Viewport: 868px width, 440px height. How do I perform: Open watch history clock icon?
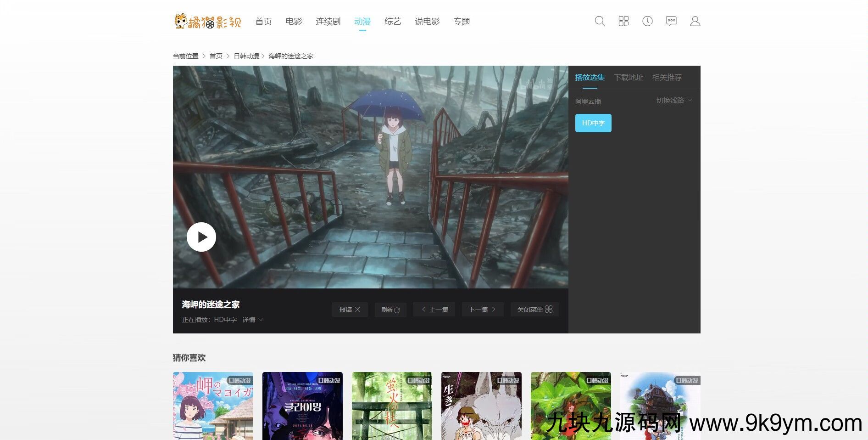(x=647, y=21)
